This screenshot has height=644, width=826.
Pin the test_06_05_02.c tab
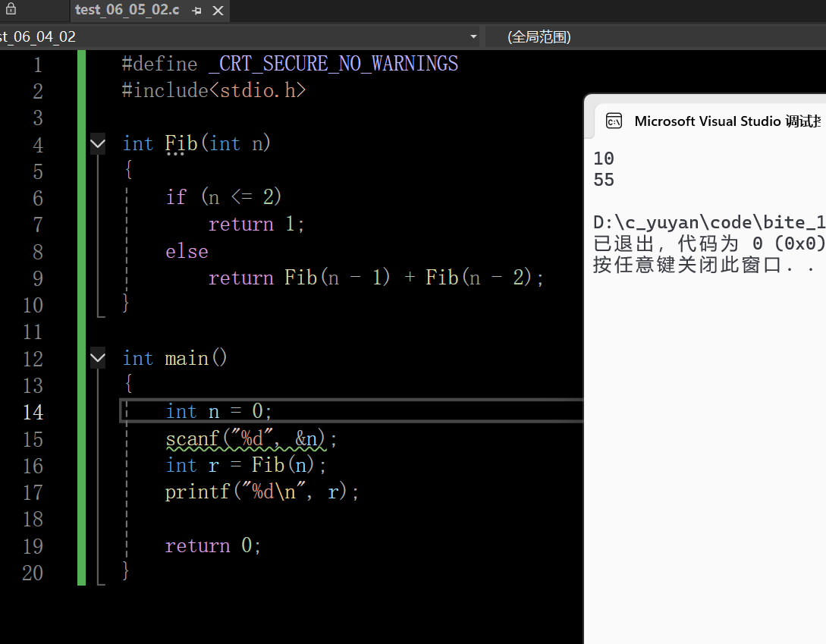[x=197, y=11]
